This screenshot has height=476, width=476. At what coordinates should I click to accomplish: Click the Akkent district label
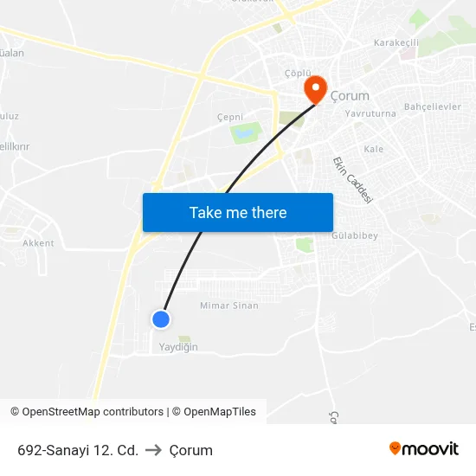point(38,243)
